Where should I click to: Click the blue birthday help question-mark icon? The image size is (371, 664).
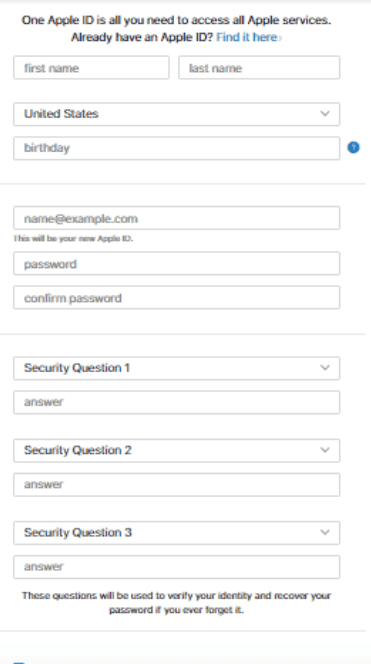(354, 147)
